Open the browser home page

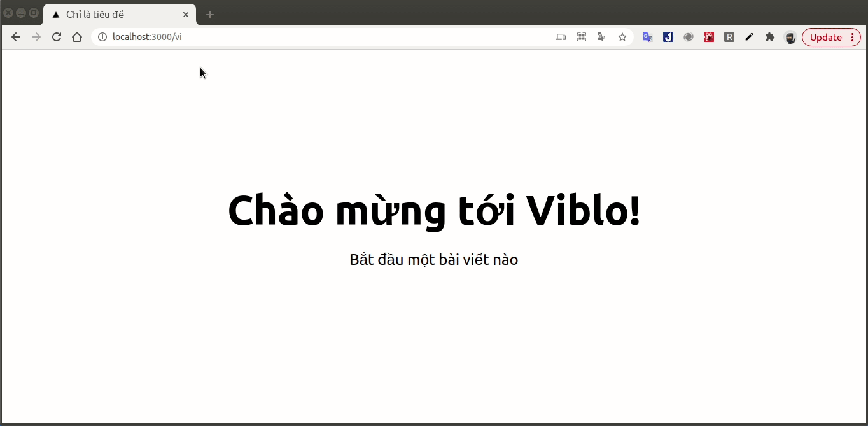[x=77, y=37]
